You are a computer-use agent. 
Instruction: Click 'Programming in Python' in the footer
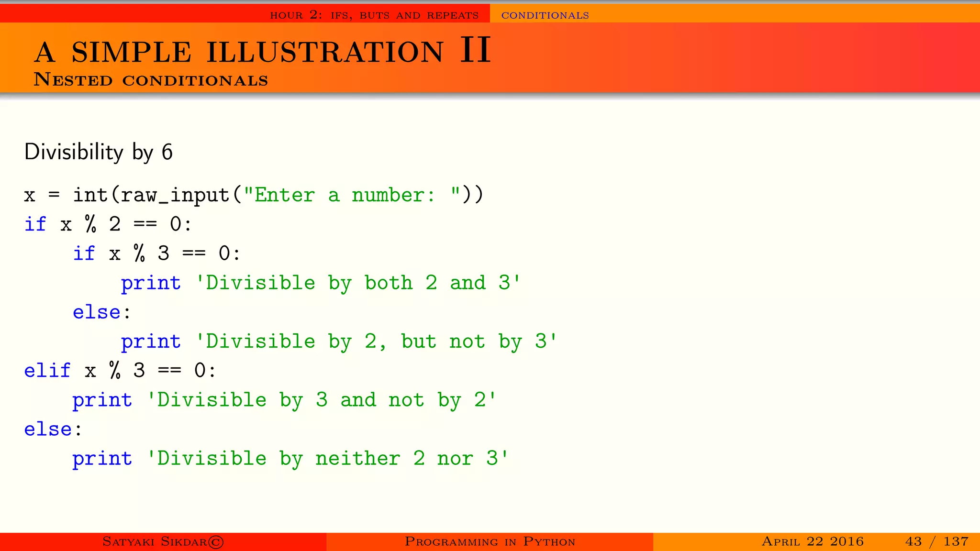(490, 541)
